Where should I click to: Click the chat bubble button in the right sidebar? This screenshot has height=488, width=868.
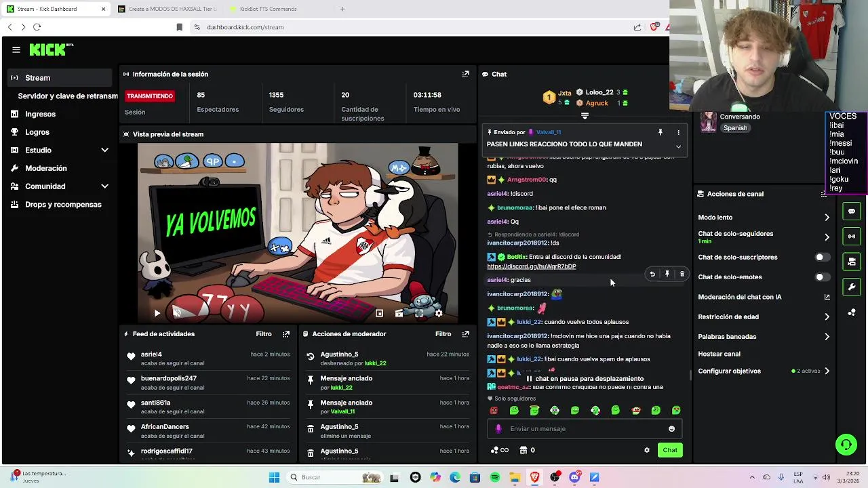click(x=852, y=211)
